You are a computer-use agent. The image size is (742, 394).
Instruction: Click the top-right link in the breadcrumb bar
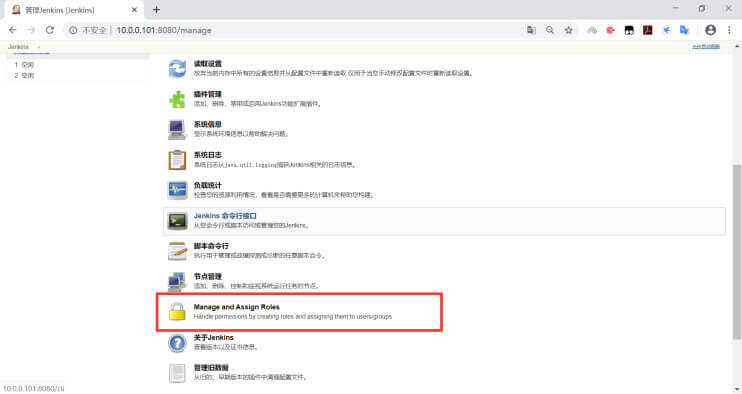point(706,47)
